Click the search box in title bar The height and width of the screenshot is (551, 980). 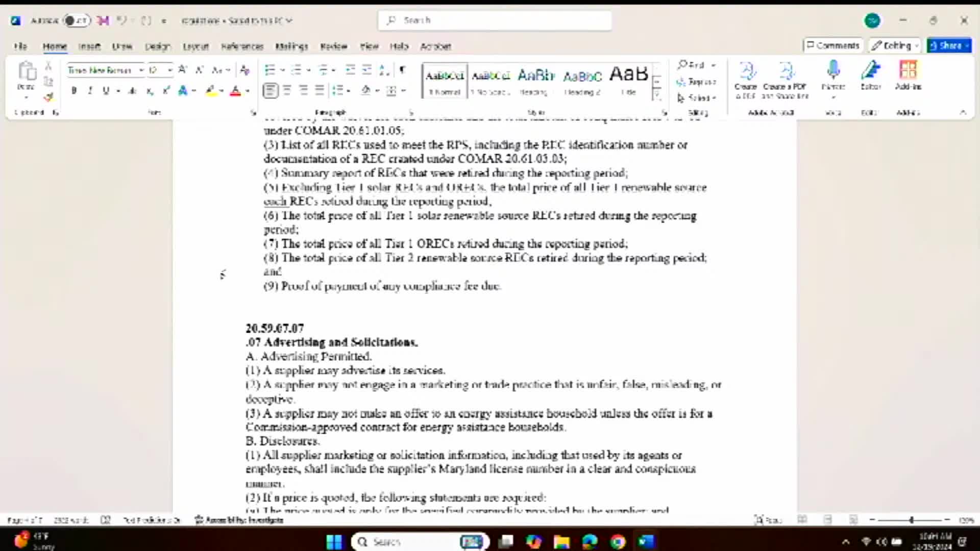pyautogui.click(x=495, y=20)
